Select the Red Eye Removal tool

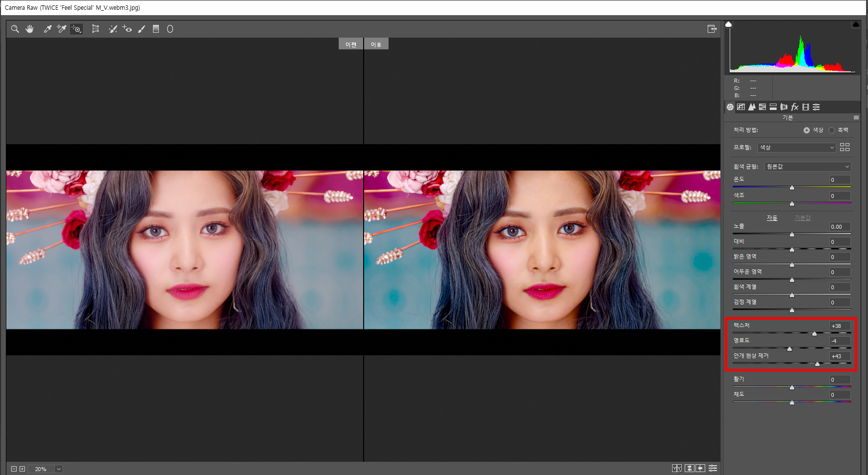pyautogui.click(x=127, y=29)
